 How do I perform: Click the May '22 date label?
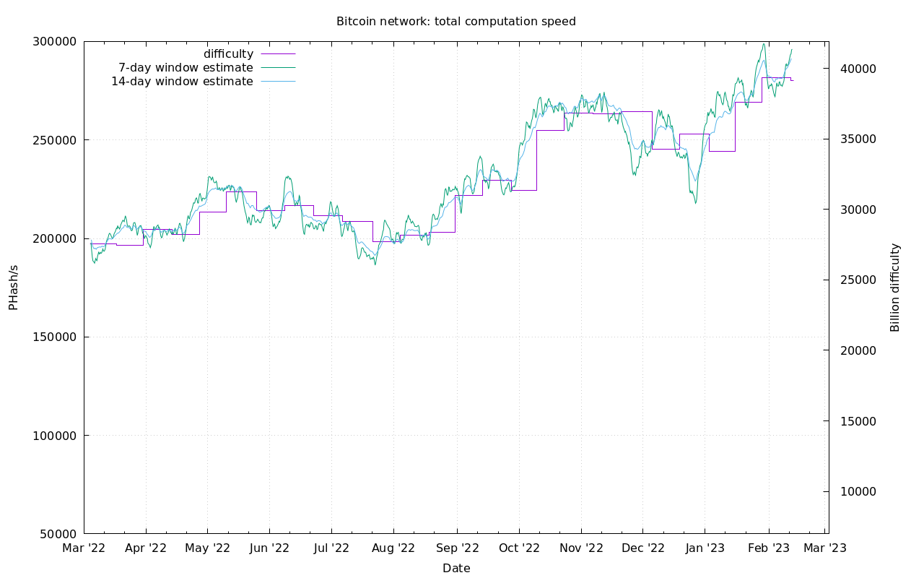(208, 548)
